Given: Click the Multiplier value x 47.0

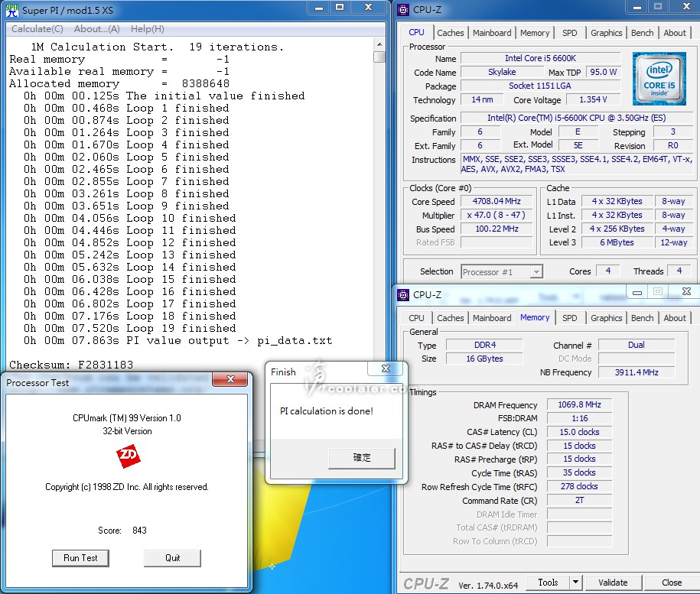Looking at the screenshot, I should tap(497, 215).
